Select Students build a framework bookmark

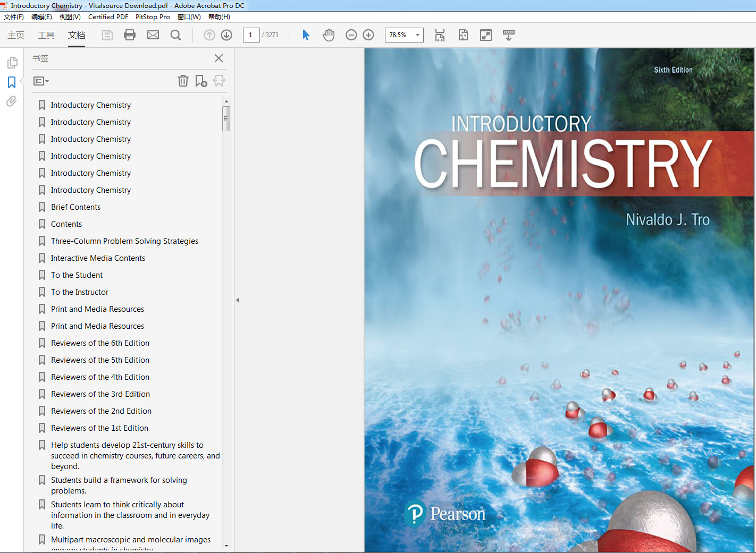coord(119,486)
